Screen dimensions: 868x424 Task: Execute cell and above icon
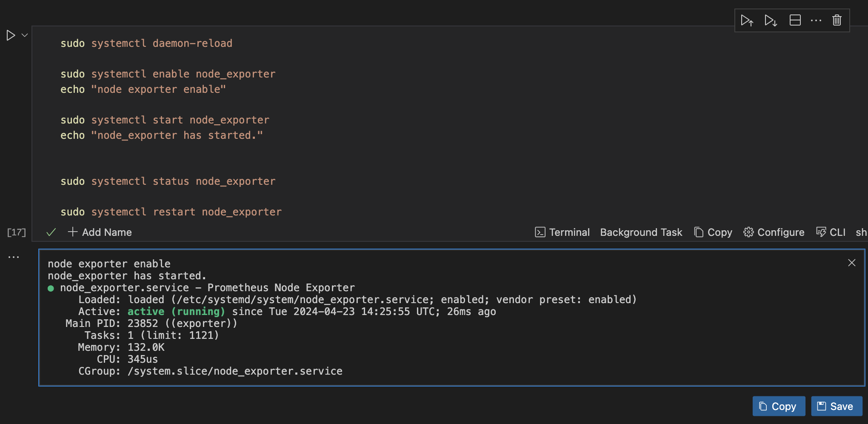(x=747, y=20)
